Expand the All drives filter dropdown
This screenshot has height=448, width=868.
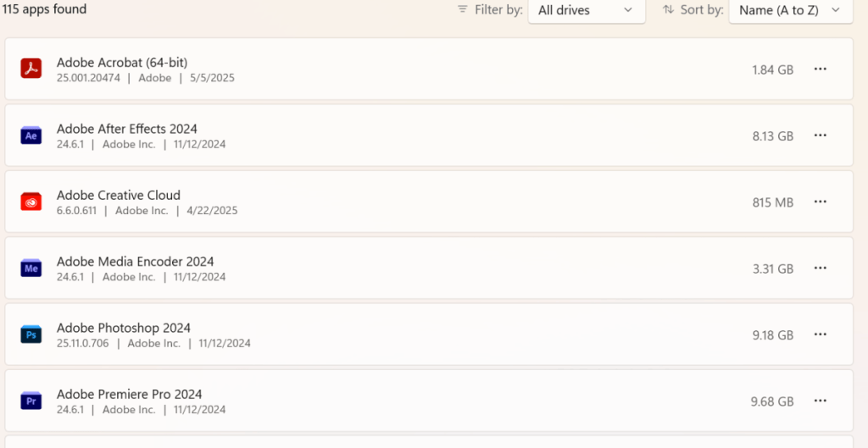tap(586, 10)
